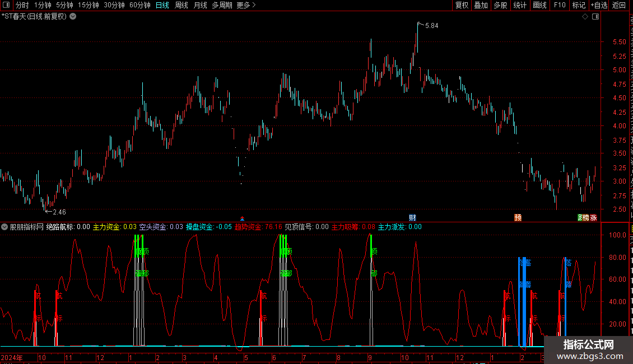Click the 统计 statistics button
This screenshot has height=364, width=633.
(x=520, y=5)
